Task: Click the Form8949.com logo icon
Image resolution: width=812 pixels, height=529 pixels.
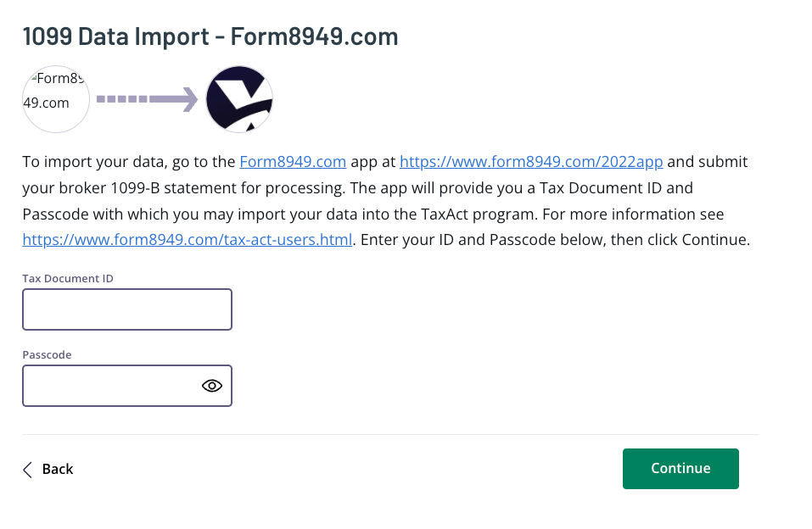Action: pyautogui.click(x=55, y=98)
